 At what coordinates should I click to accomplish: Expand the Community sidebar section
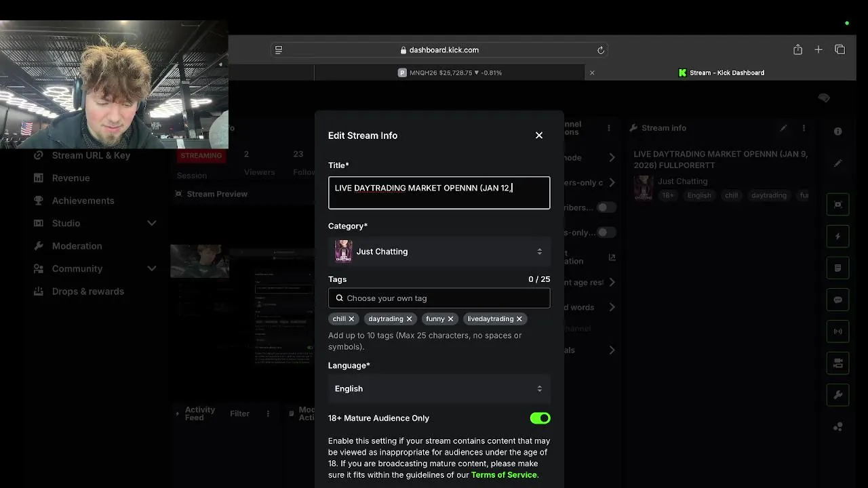pos(95,269)
